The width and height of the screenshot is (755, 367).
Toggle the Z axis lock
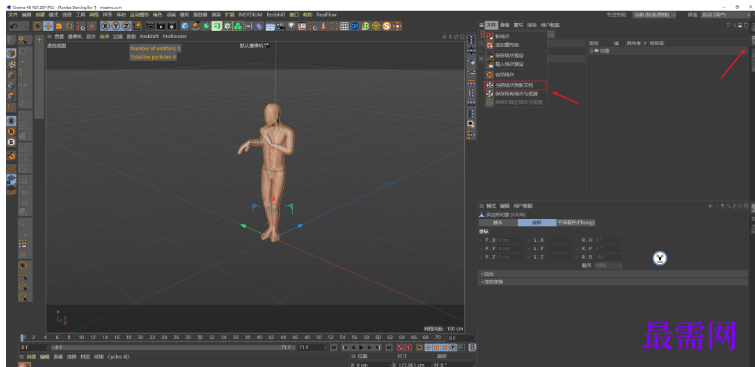click(126, 26)
